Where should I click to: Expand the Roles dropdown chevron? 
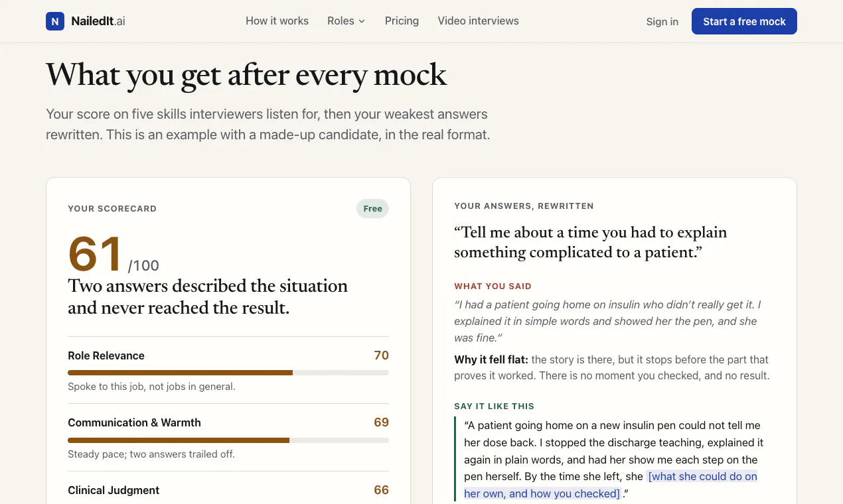click(x=362, y=21)
